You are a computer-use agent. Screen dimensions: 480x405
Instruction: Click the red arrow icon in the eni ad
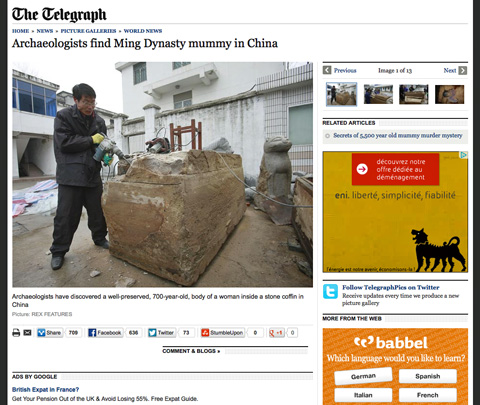click(362, 169)
